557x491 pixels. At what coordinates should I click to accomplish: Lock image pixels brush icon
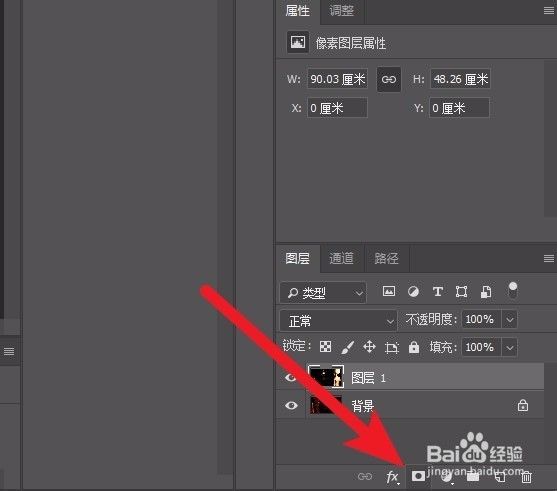347,347
